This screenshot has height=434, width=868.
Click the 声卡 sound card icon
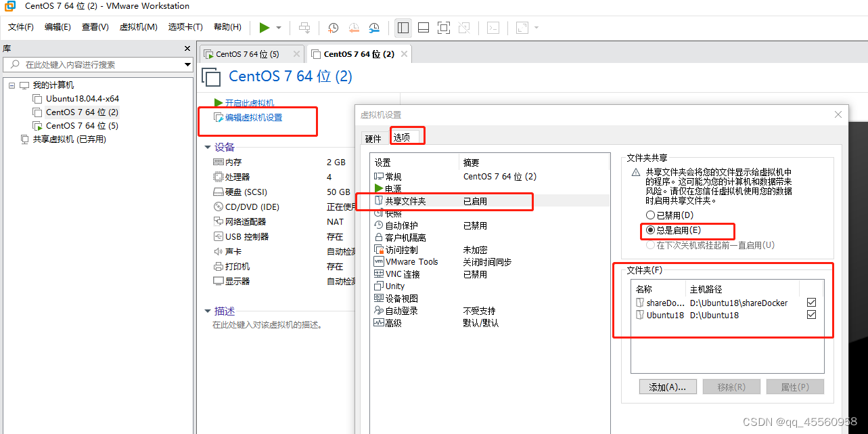(219, 251)
